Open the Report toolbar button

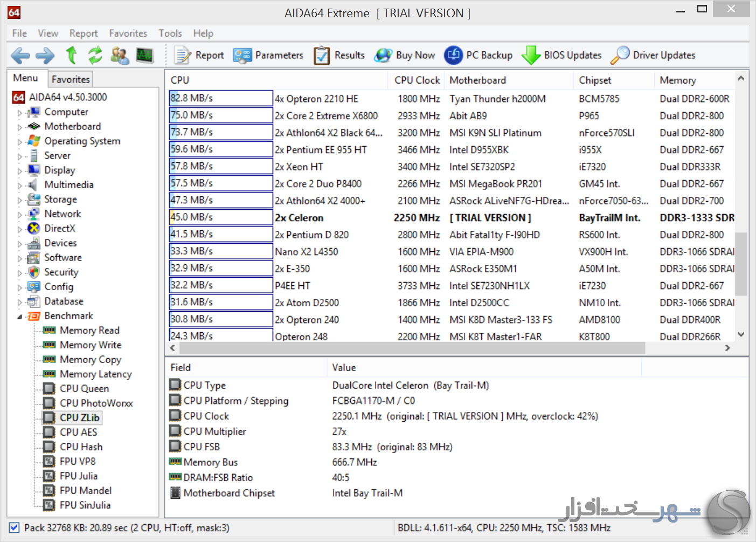[199, 55]
